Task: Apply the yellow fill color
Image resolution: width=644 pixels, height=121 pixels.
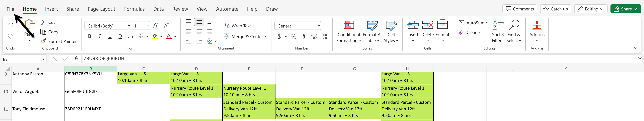Action: tap(155, 36)
